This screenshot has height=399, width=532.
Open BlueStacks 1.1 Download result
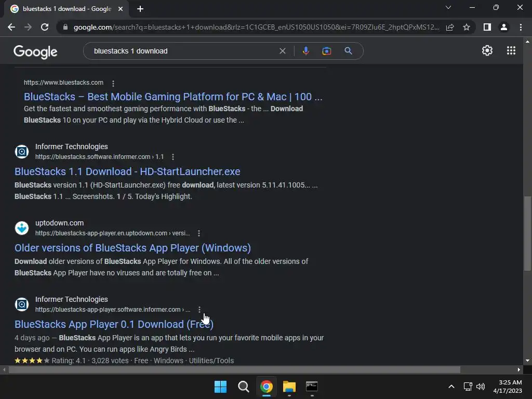pos(127,171)
